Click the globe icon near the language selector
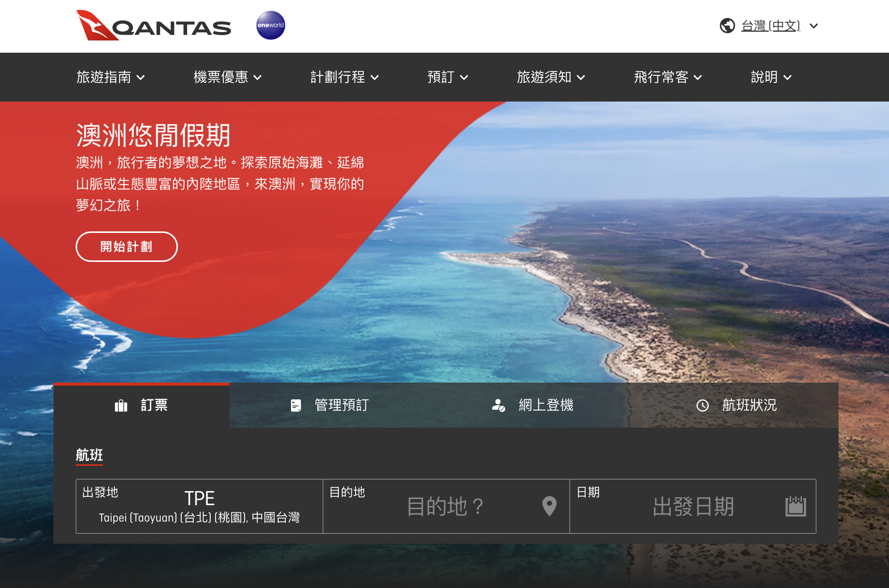 (728, 25)
